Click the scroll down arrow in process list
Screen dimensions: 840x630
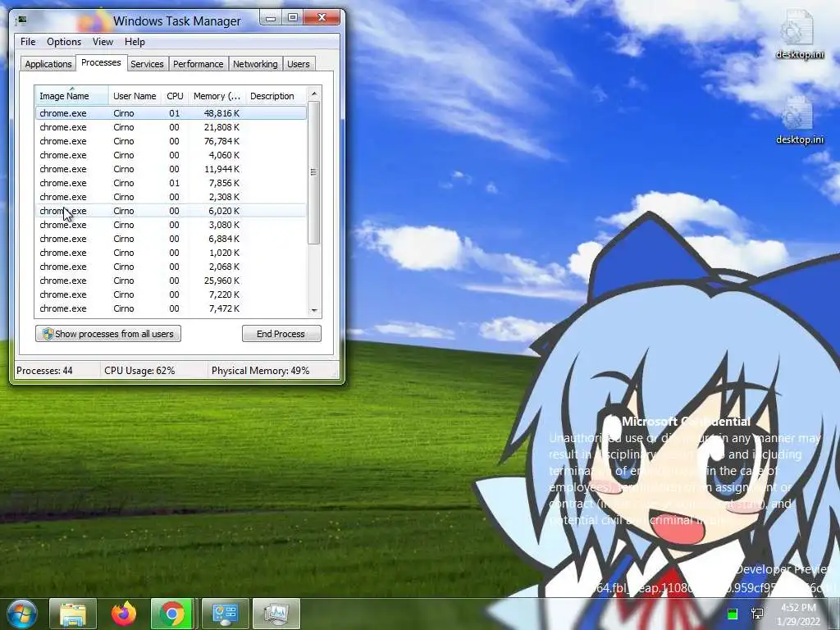point(314,310)
